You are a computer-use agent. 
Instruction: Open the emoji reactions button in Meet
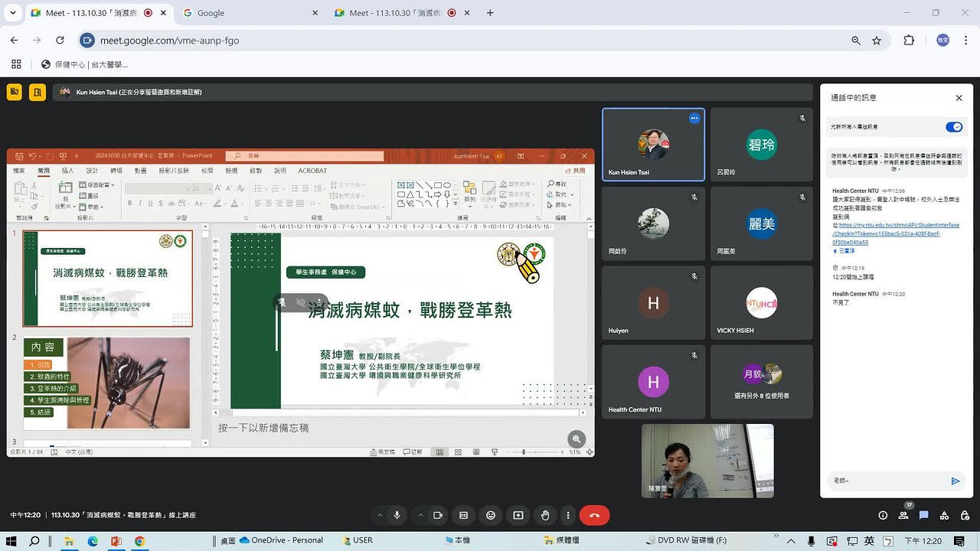coord(491,515)
